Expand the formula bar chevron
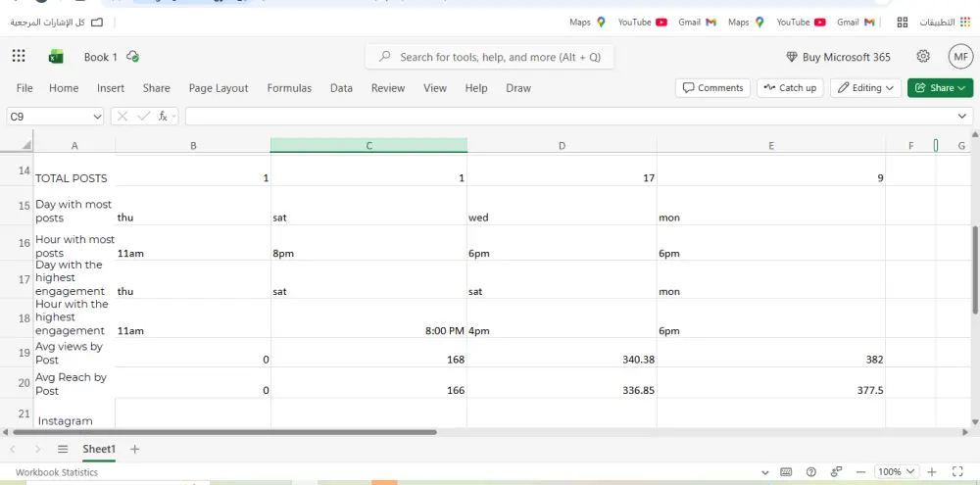This screenshot has width=980, height=485. pos(962,116)
